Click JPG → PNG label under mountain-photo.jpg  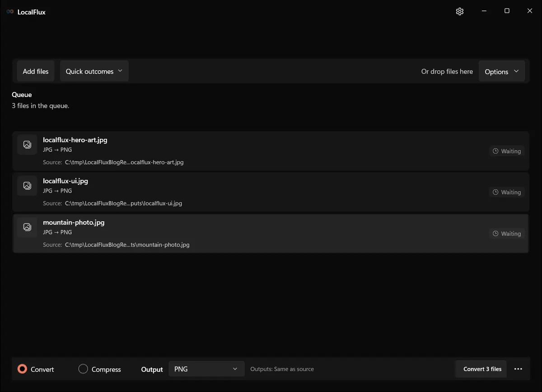pos(57,232)
